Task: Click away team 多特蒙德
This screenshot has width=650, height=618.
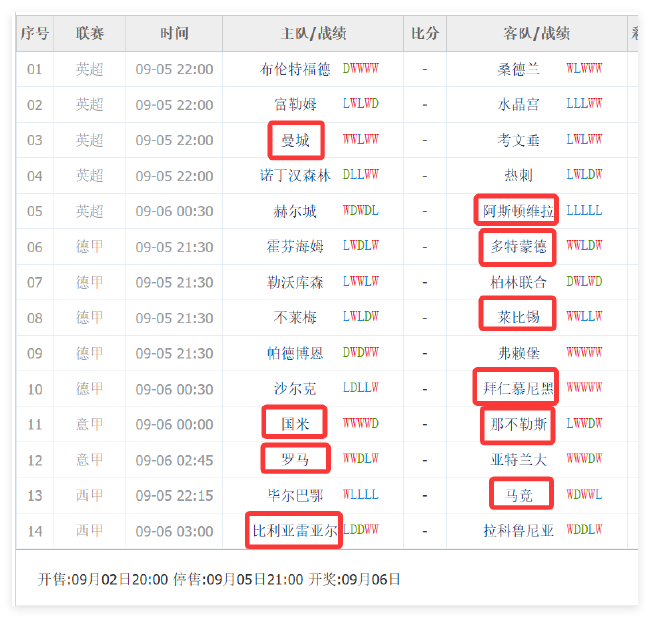Action: [x=518, y=247]
